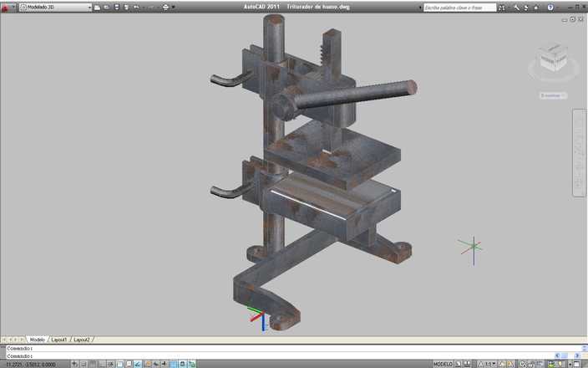
Task: Toggle Lineweight display in status bar
Action: [165, 365]
